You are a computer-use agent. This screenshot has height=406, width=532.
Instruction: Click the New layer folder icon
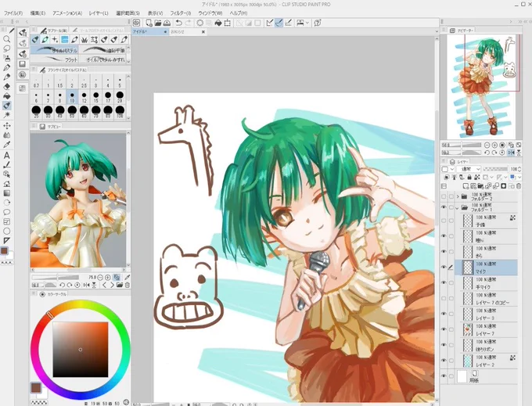[x=481, y=186]
